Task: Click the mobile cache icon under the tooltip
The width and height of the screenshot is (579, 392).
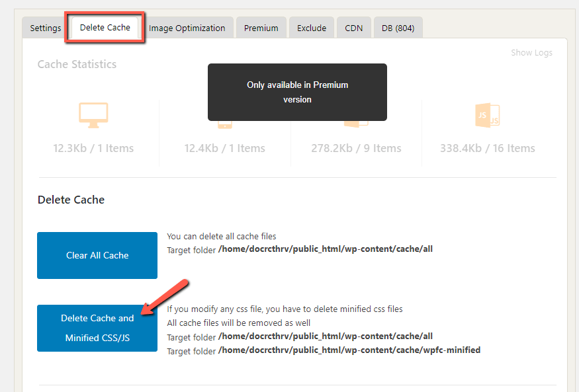Action: [225, 124]
